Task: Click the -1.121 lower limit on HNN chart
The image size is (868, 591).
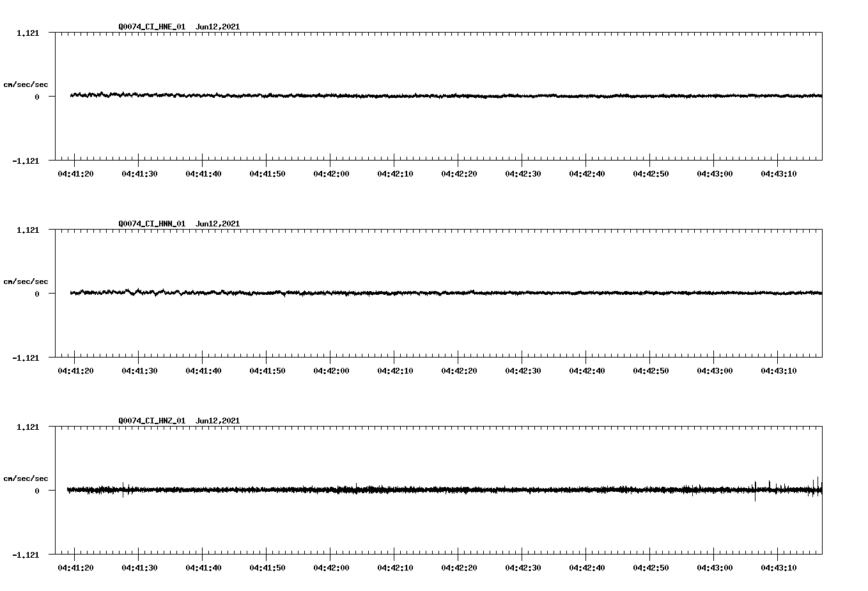Action: pyautogui.click(x=26, y=358)
